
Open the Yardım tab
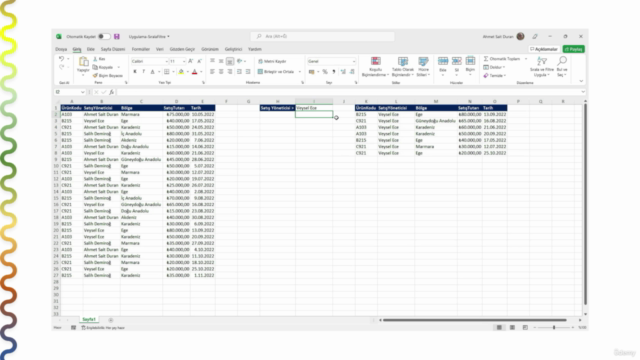255,49
